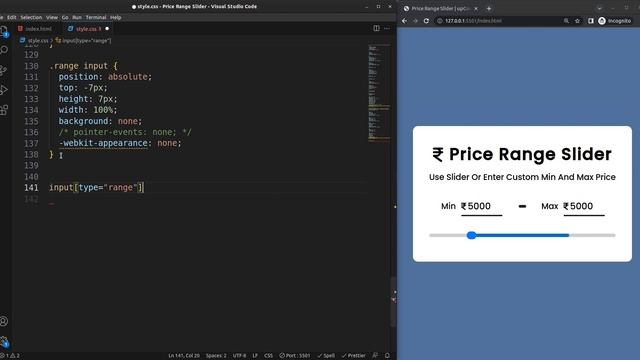Click the Price Range Slider heading
This screenshot has width=640, height=360.
522,154
